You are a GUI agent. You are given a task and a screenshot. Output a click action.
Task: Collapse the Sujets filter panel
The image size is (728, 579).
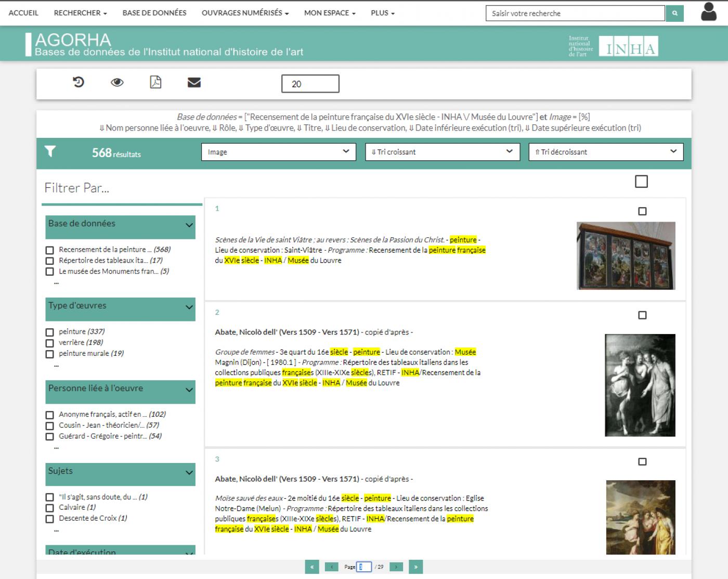[x=189, y=473]
